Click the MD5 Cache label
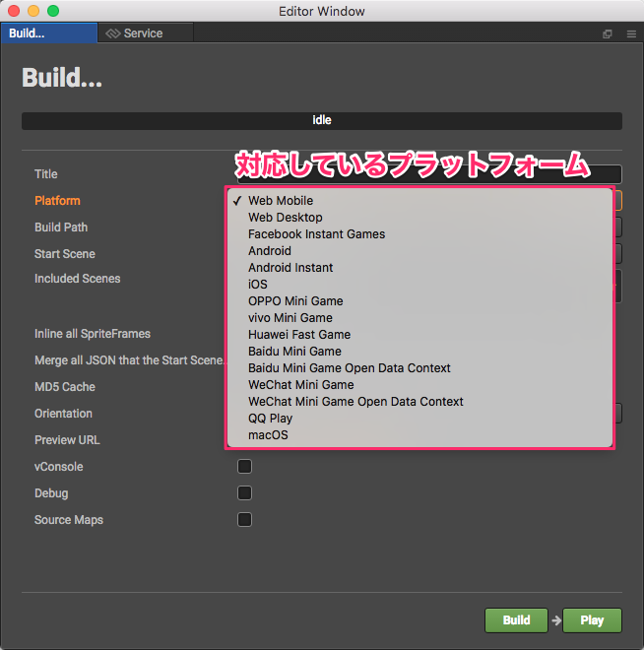The height and width of the screenshot is (650, 644). (65, 387)
